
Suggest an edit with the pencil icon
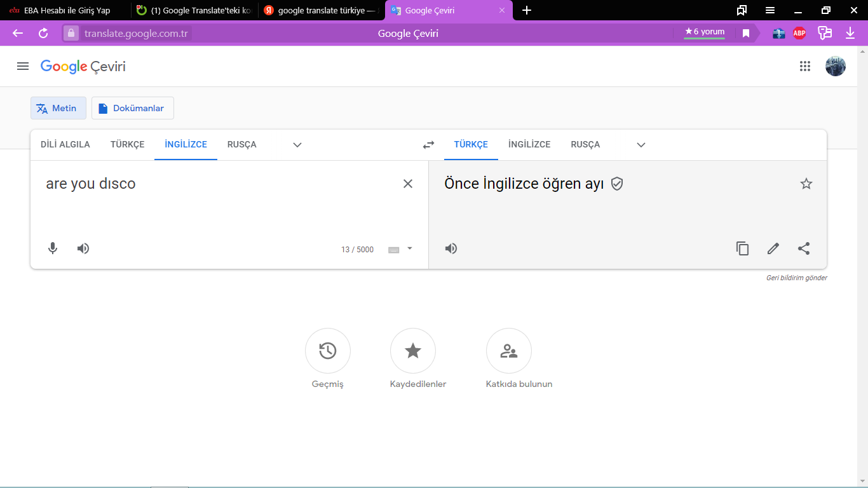coord(773,248)
